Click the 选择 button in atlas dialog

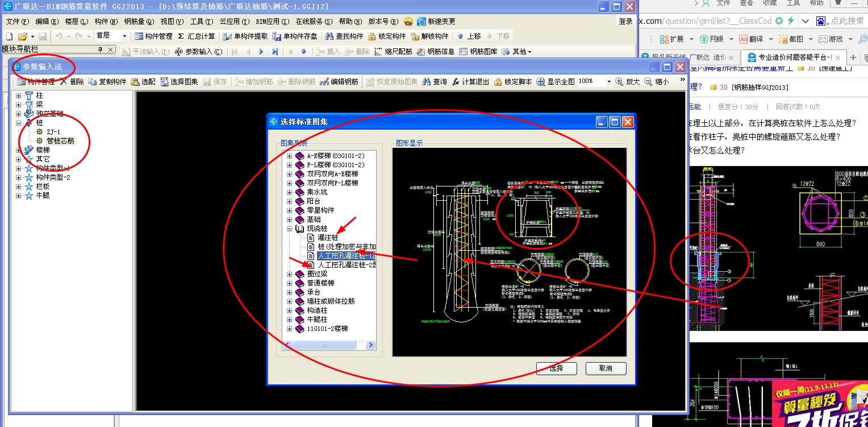point(557,368)
